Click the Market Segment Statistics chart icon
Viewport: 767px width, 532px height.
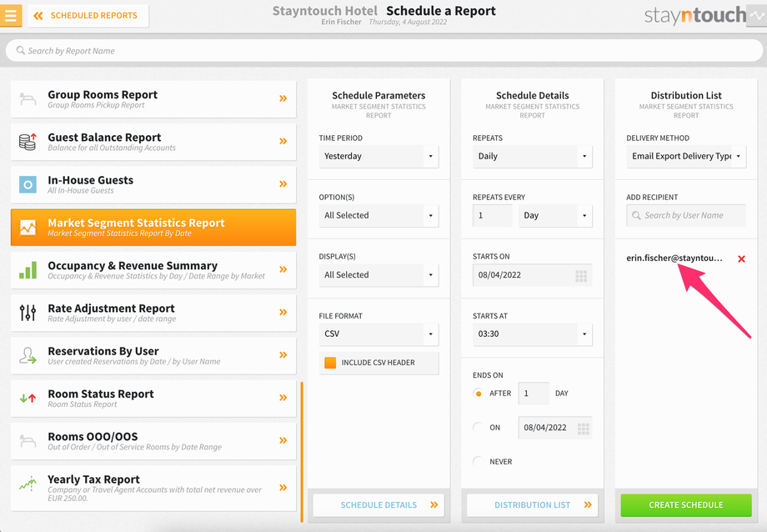[x=28, y=227]
